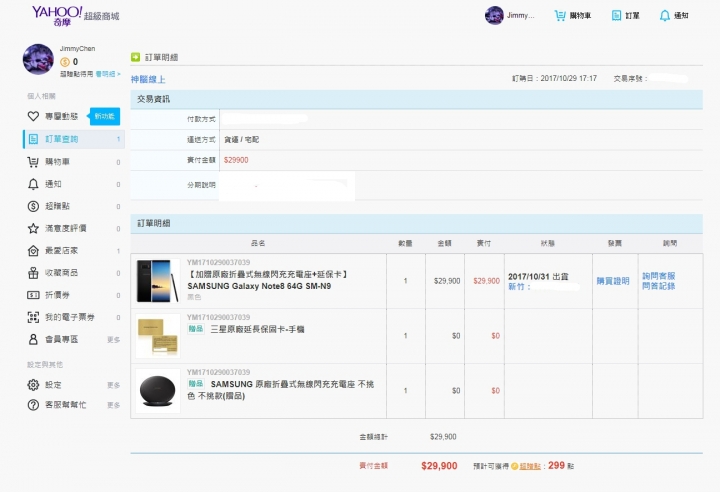Click the 貨運 / 宅配 shipping method text
The height and width of the screenshot is (492, 720).
point(242,140)
